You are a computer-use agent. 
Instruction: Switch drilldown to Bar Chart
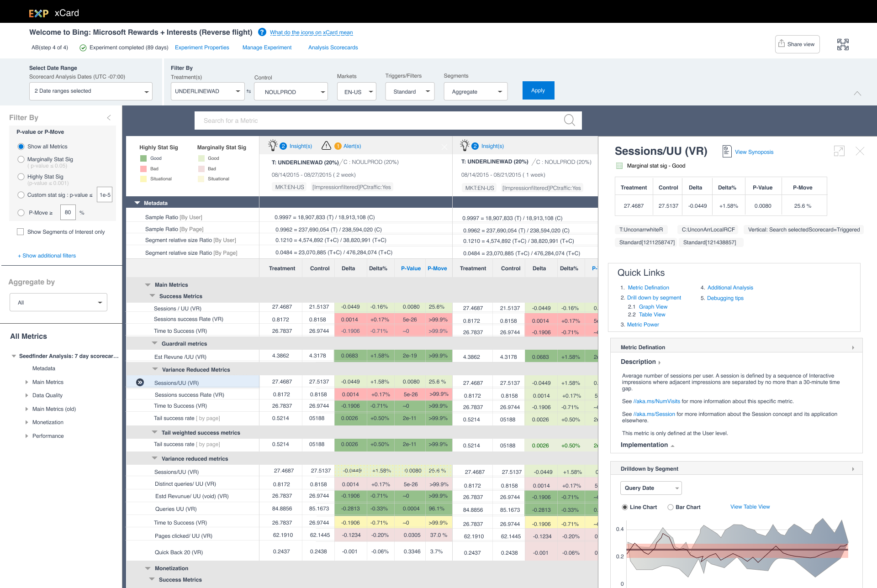click(671, 507)
